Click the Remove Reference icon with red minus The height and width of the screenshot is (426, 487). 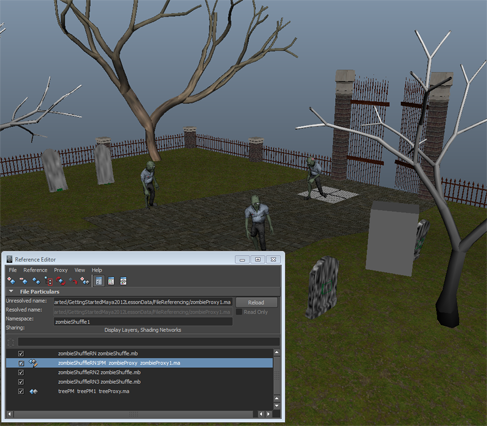[23, 281]
